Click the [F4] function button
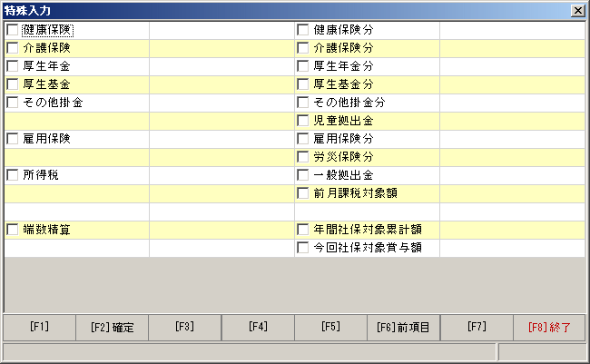 (258, 328)
